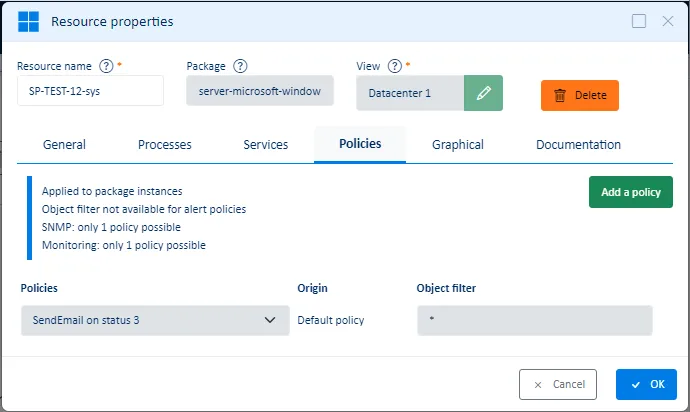Open the Documentation tab
Viewport: 690px width, 412px height.
(x=578, y=145)
